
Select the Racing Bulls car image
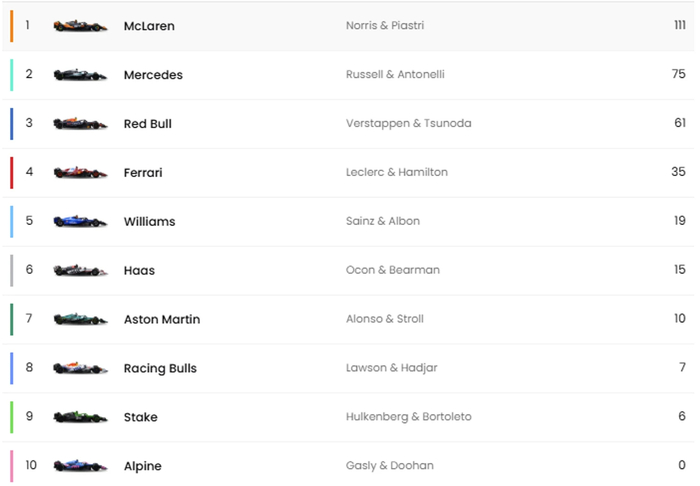(x=80, y=368)
